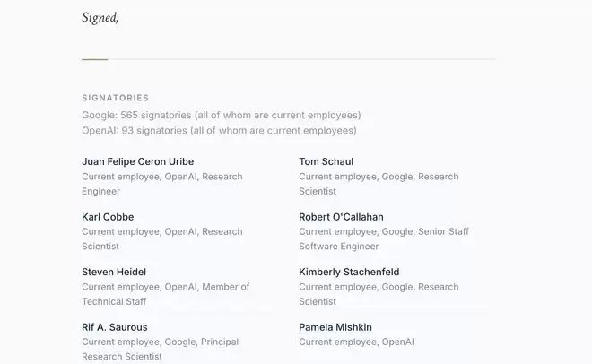Click the "Signed," italic text
Screen dimensions: 592x364
click(100, 17)
